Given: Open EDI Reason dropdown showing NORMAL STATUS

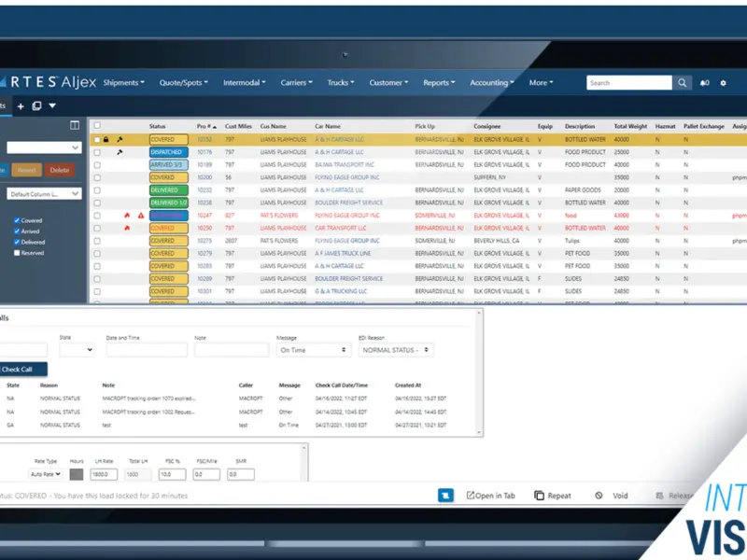Looking at the screenshot, I should pos(395,350).
